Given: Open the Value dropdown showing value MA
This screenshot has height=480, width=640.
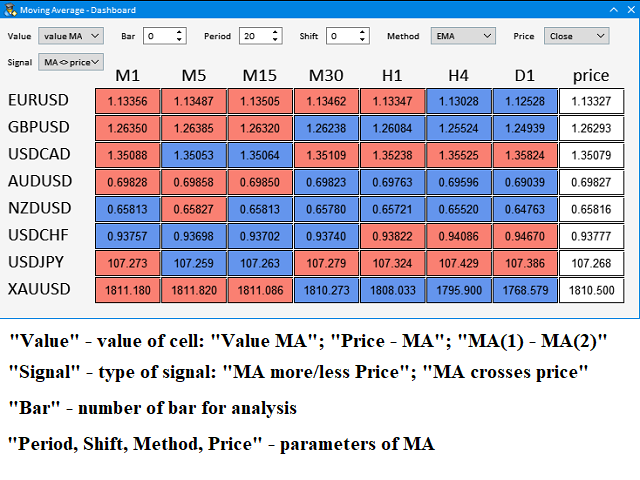Looking at the screenshot, I should tap(70, 36).
